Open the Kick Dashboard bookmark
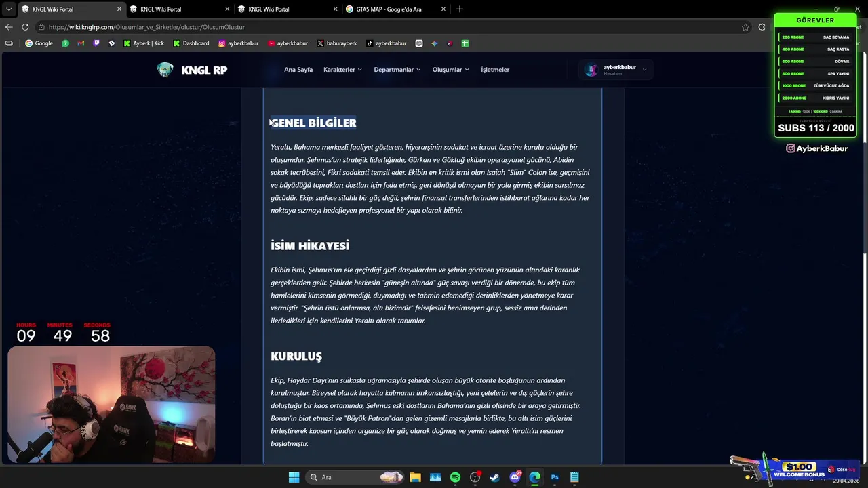 pos(191,43)
